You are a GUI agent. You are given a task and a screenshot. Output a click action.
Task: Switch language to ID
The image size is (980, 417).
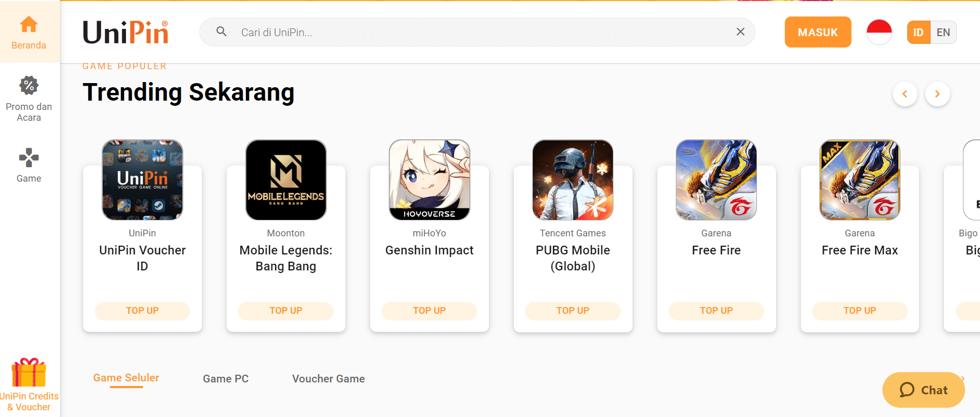919,33
